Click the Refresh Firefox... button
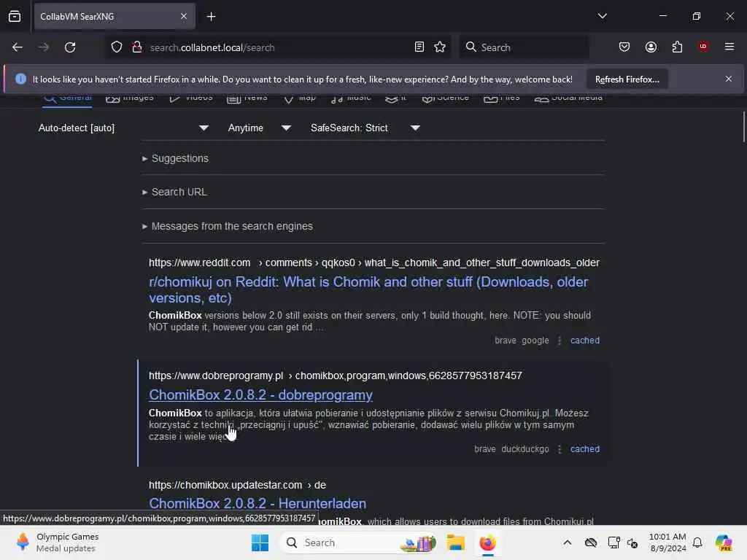The image size is (747, 560). (x=627, y=79)
